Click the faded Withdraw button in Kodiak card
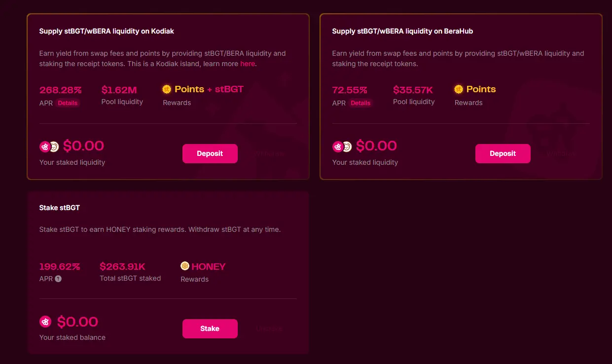612x364 pixels. (270, 153)
